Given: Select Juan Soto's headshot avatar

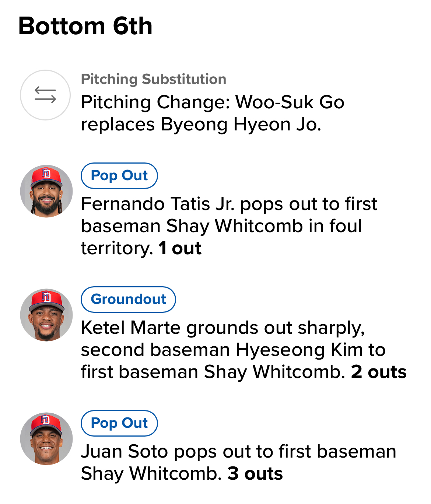Looking at the screenshot, I should coord(46,439).
